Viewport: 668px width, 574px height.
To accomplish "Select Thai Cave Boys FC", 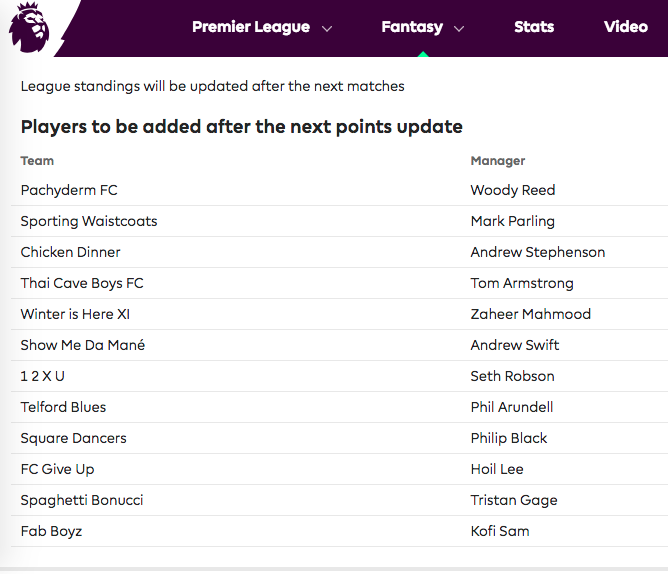I will [x=82, y=283].
